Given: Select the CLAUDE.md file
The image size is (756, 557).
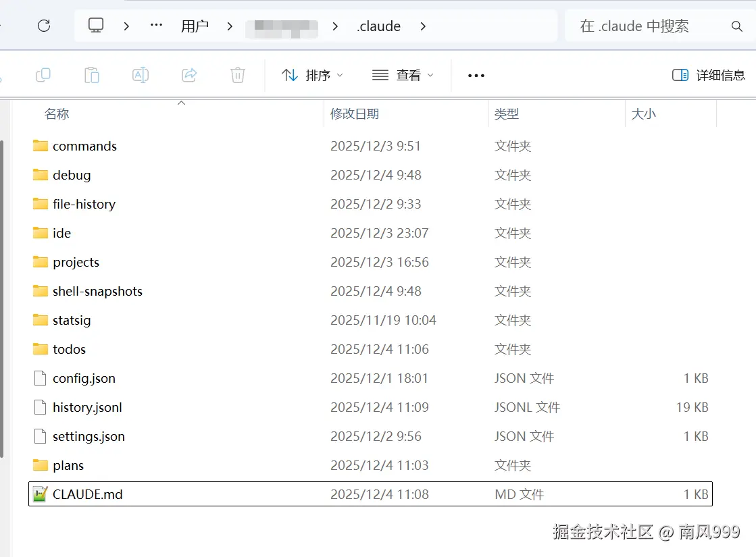Looking at the screenshot, I should click(370, 494).
